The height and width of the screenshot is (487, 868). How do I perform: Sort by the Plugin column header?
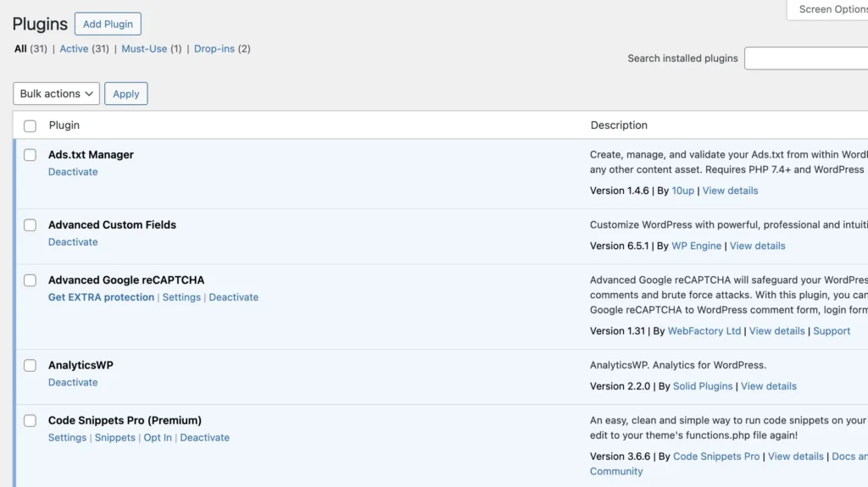pos(64,125)
